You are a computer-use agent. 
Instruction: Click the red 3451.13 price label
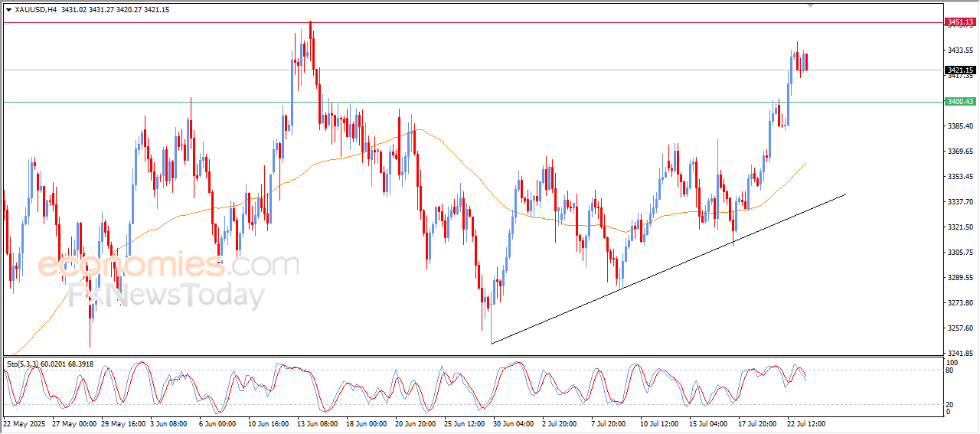click(x=960, y=22)
